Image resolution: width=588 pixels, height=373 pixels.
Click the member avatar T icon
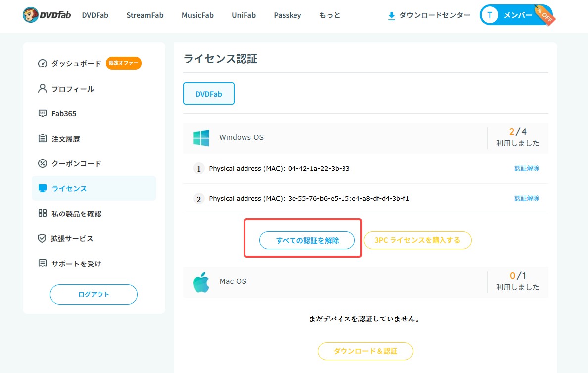click(490, 15)
